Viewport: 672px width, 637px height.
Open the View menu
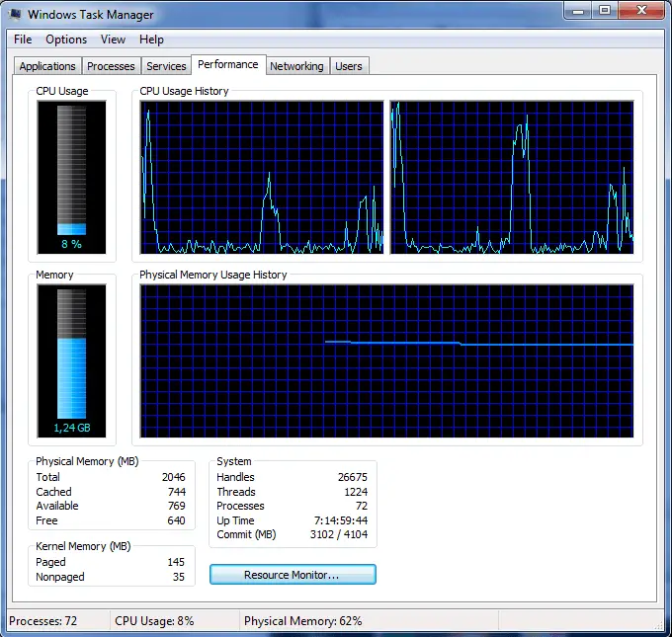pyautogui.click(x=113, y=40)
